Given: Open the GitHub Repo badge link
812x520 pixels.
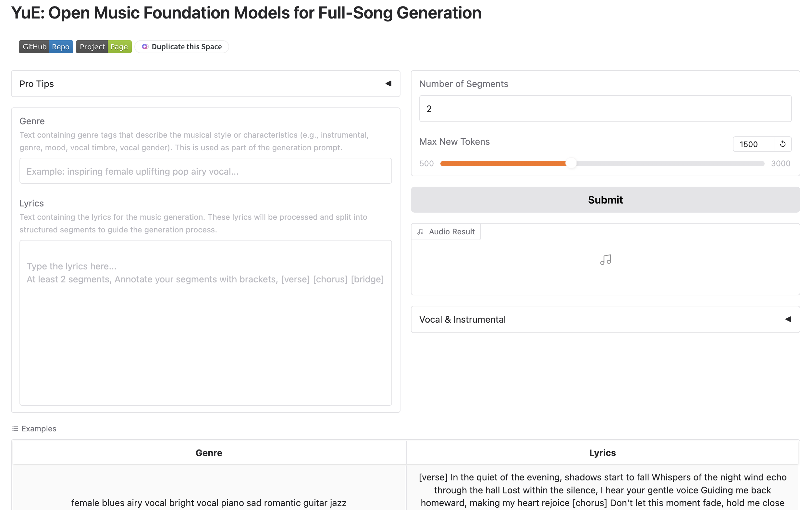Looking at the screenshot, I should tap(46, 47).
